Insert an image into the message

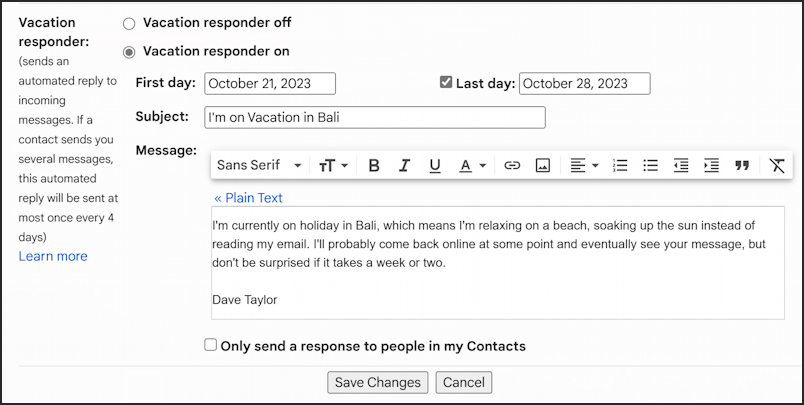542,166
